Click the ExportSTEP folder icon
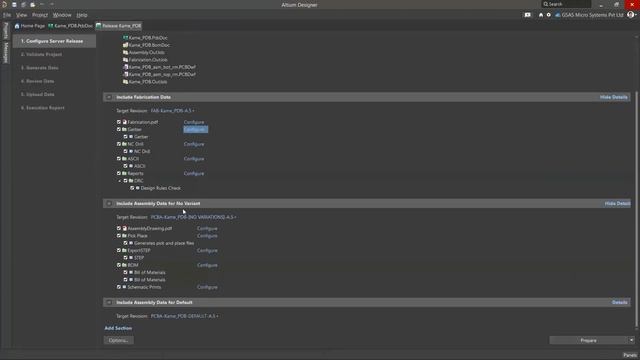Screen dimensions: 640x360 [124, 251]
